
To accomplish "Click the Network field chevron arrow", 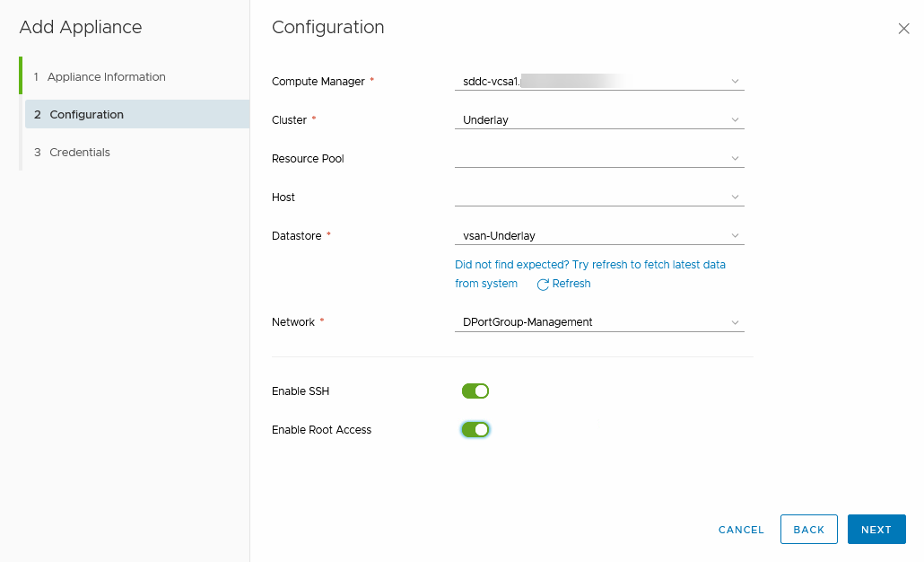I will (735, 322).
